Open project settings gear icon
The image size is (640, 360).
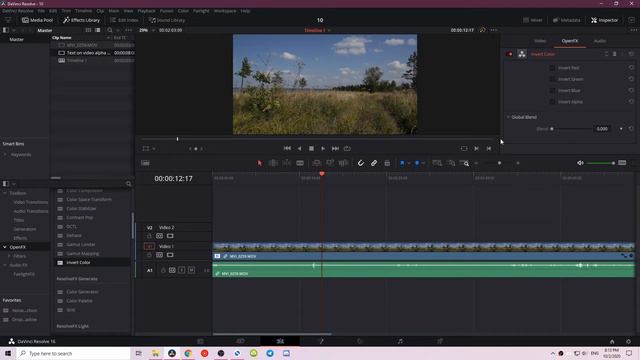[628, 342]
